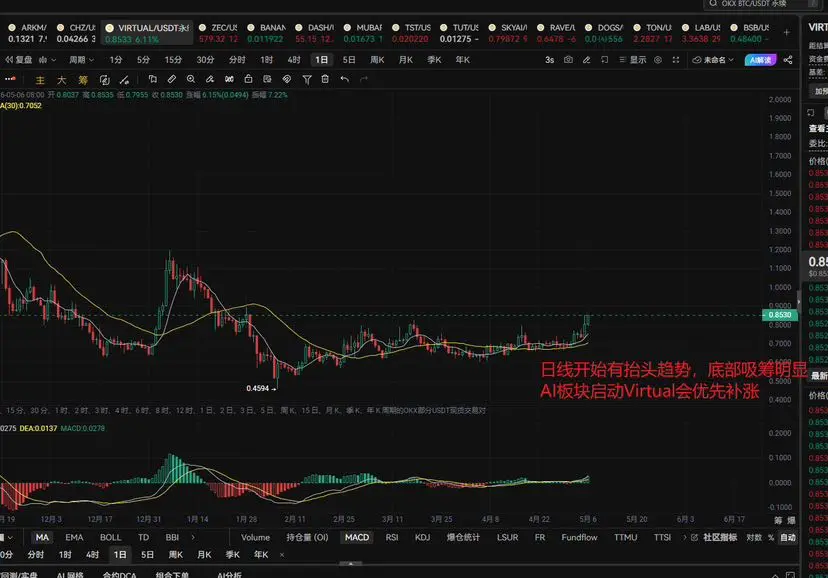Click the undo arrow icon
Viewport: 828px width, 578px height.
pos(345,79)
